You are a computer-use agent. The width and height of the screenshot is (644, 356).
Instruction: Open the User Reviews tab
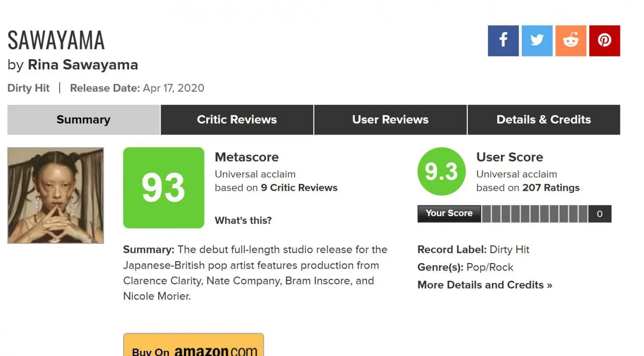pos(390,120)
